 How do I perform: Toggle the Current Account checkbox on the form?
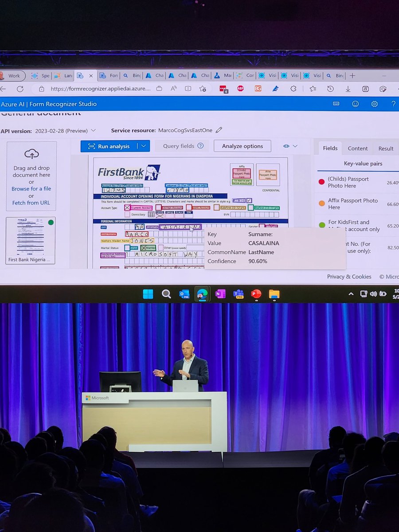(x=127, y=207)
